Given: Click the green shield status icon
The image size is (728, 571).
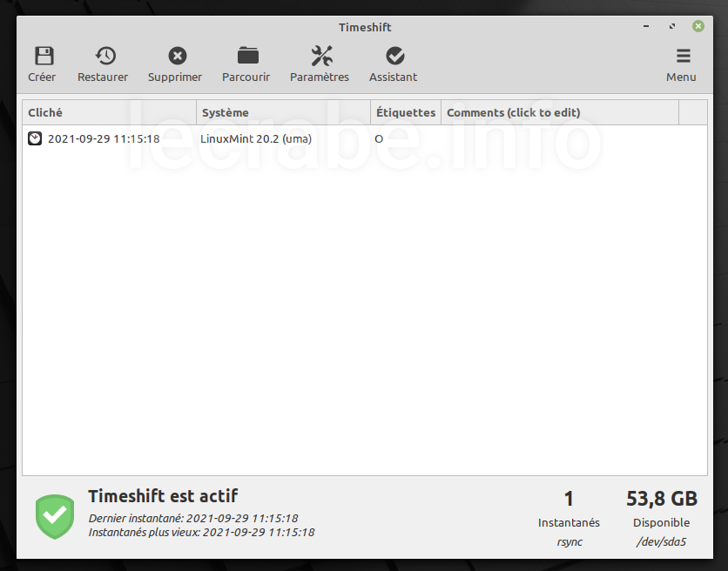Looking at the screenshot, I should (55, 517).
